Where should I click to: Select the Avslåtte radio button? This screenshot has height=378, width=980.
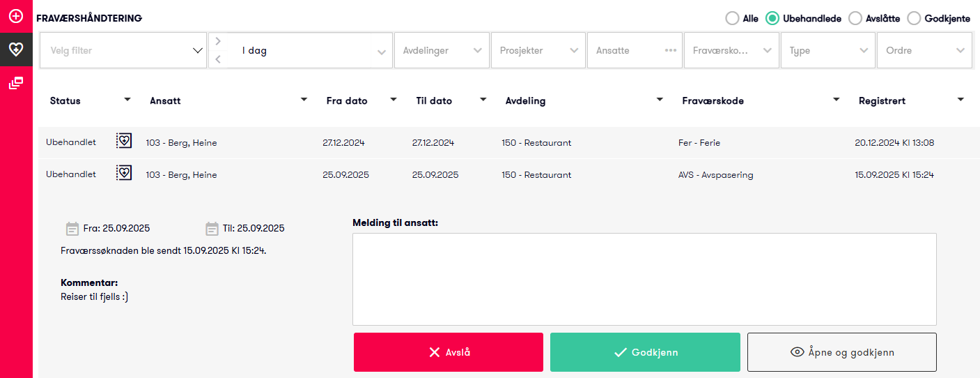pyautogui.click(x=855, y=19)
